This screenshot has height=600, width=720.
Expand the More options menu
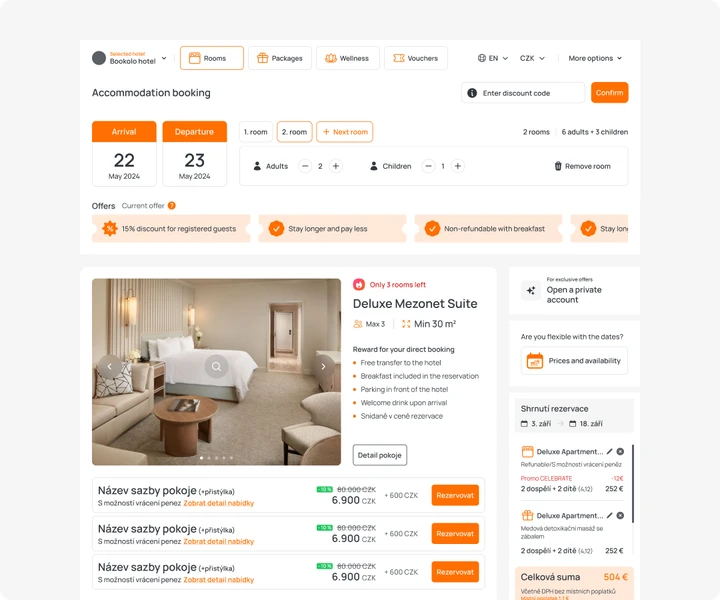pyautogui.click(x=595, y=58)
